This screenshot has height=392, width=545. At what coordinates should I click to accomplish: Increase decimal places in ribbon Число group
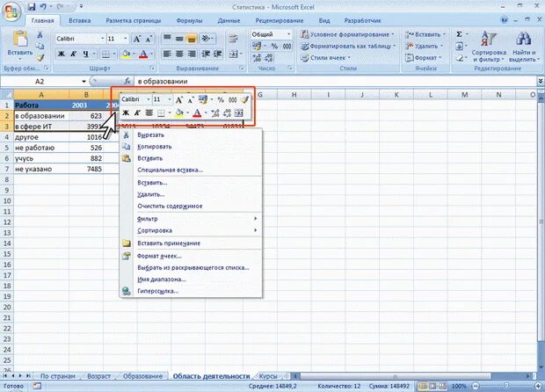[x=257, y=58]
